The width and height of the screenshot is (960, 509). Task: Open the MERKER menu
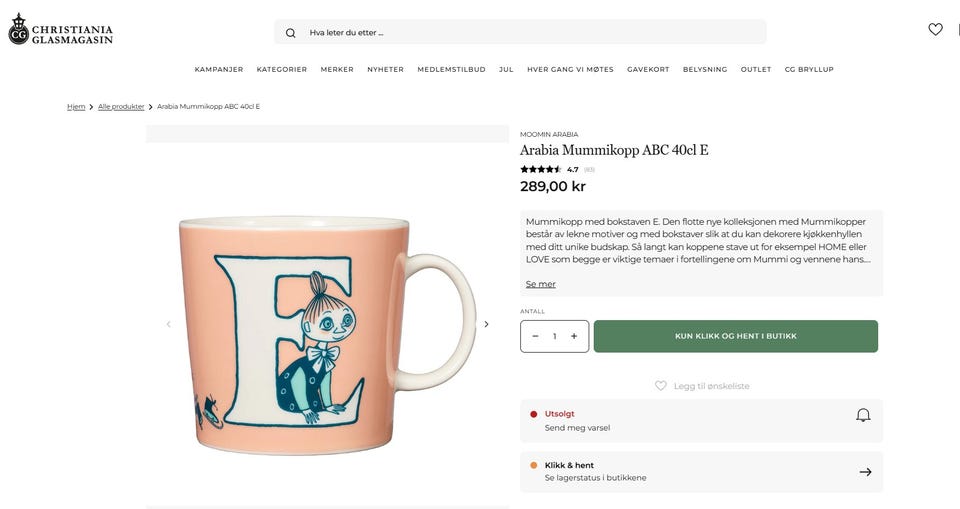coord(337,69)
